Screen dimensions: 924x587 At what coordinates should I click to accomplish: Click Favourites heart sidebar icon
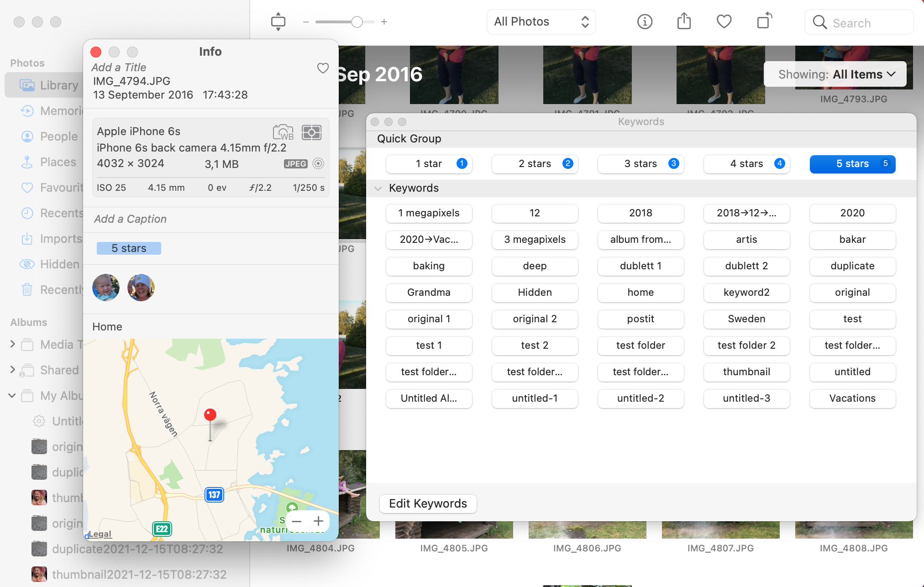click(x=27, y=187)
